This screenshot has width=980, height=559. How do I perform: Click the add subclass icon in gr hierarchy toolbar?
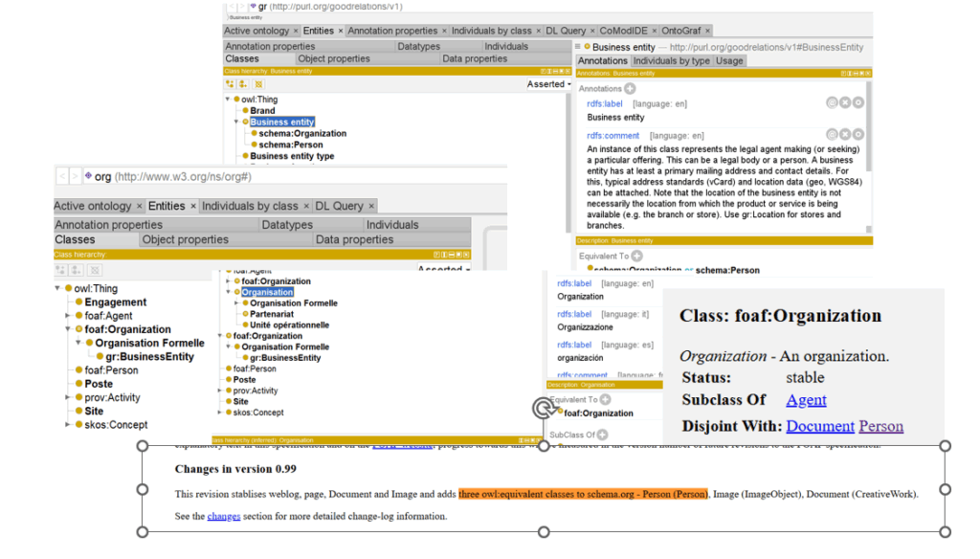pos(231,84)
